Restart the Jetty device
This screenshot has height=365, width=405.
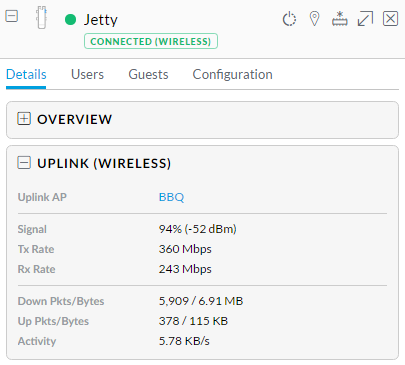tap(289, 19)
